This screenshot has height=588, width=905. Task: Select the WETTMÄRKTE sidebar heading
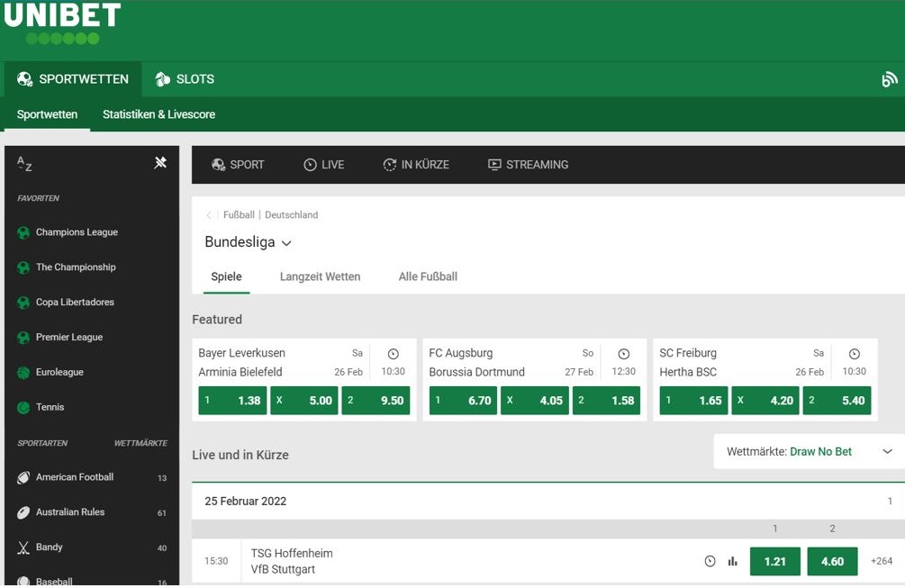click(140, 443)
